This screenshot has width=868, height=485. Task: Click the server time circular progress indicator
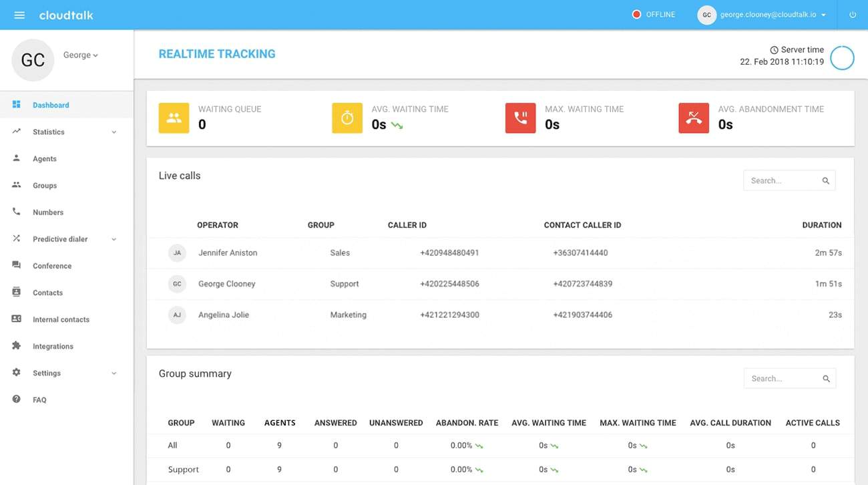(842, 58)
